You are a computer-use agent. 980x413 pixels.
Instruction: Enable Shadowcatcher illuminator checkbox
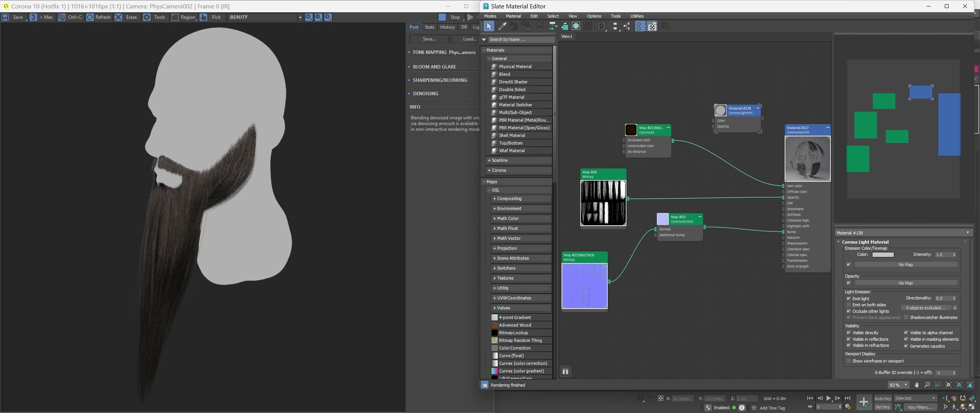(x=906, y=317)
